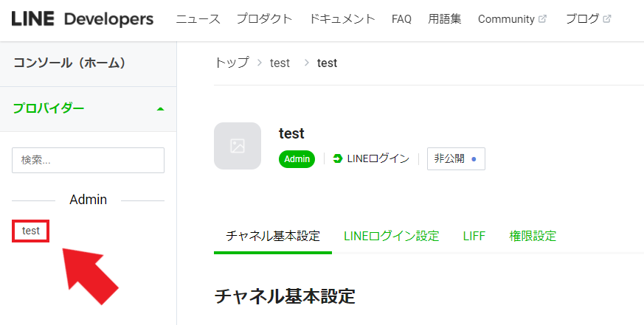Click the 検索 provider search field
644x325 pixels.
pos(88,160)
